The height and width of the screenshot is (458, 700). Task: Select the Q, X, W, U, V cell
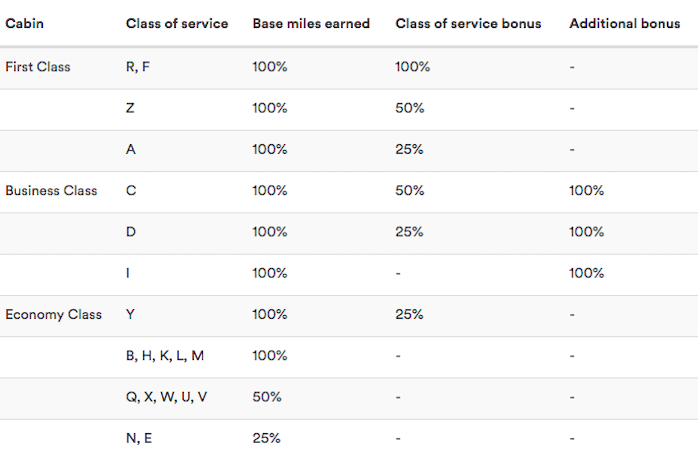167,397
